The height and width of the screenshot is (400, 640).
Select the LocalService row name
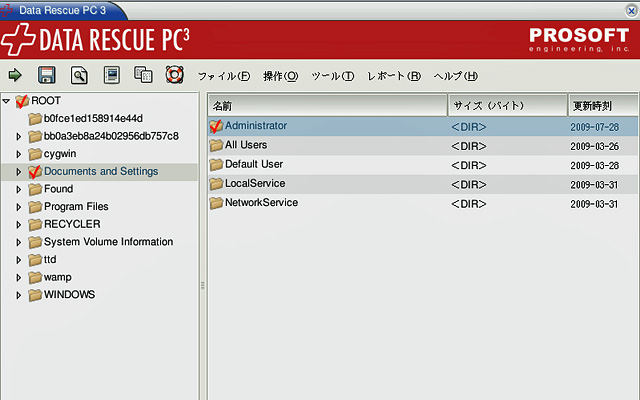point(255,183)
